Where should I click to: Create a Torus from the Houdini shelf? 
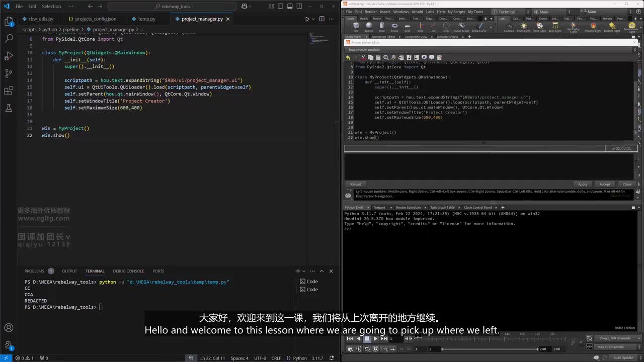click(x=394, y=27)
